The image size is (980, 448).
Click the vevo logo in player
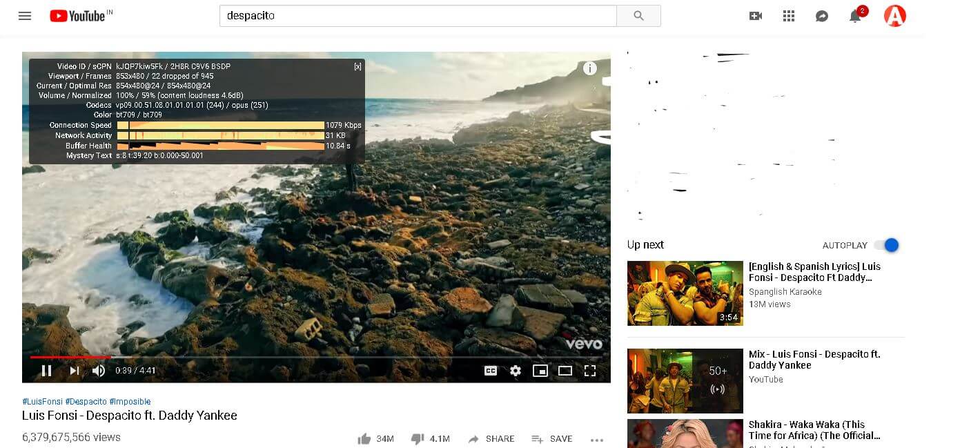(x=584, y=344)
